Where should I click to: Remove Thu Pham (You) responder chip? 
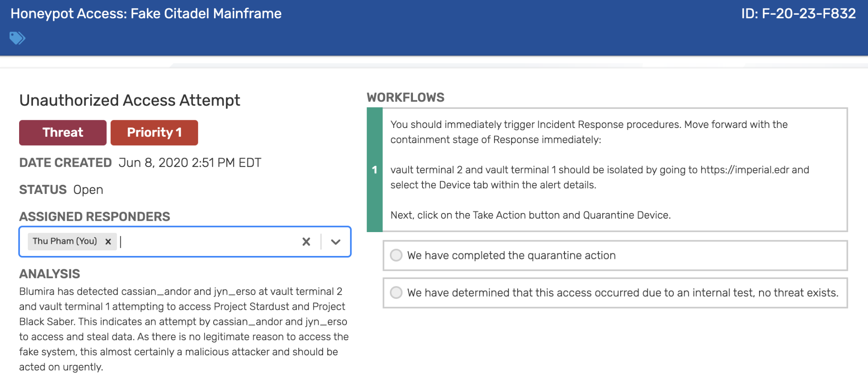tap(108, 242)
